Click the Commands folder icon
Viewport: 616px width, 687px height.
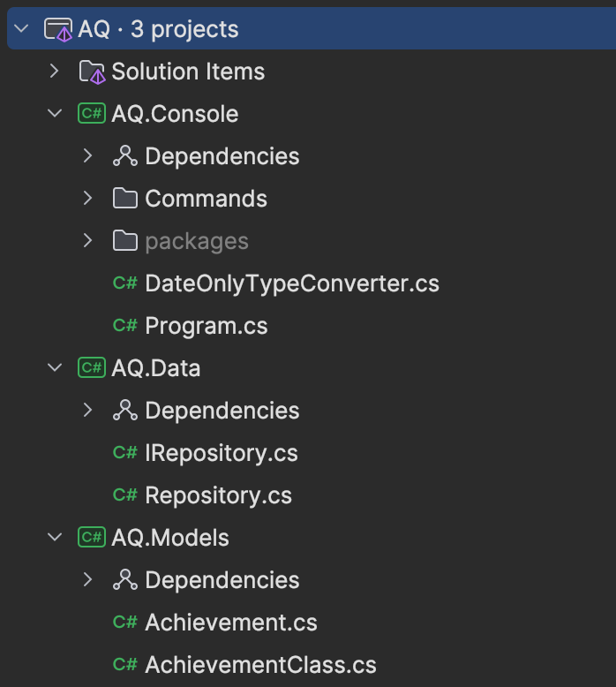click(x=125, y=199)
